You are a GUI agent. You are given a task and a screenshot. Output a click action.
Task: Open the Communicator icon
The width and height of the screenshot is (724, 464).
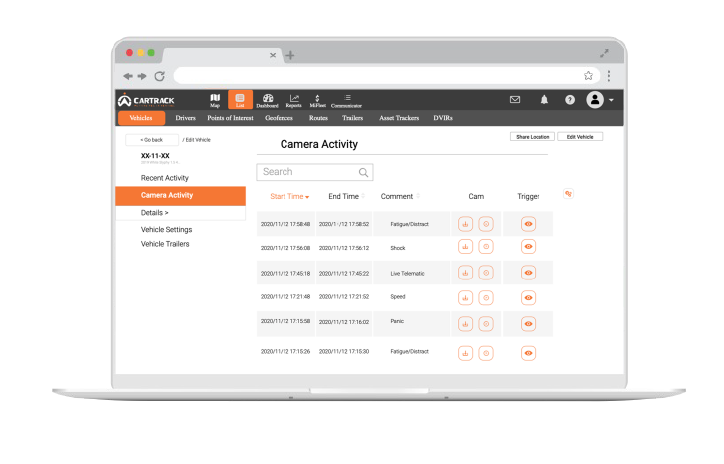click(347, 100)
